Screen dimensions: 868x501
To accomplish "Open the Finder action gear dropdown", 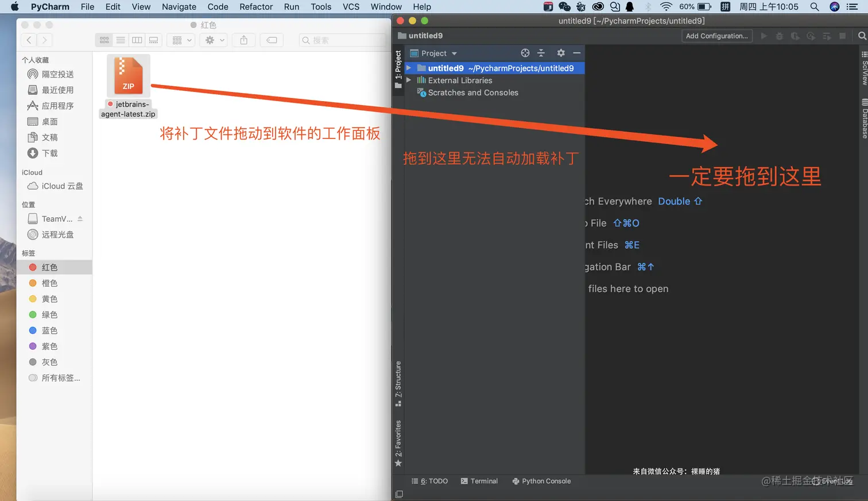I will point(215,40).
